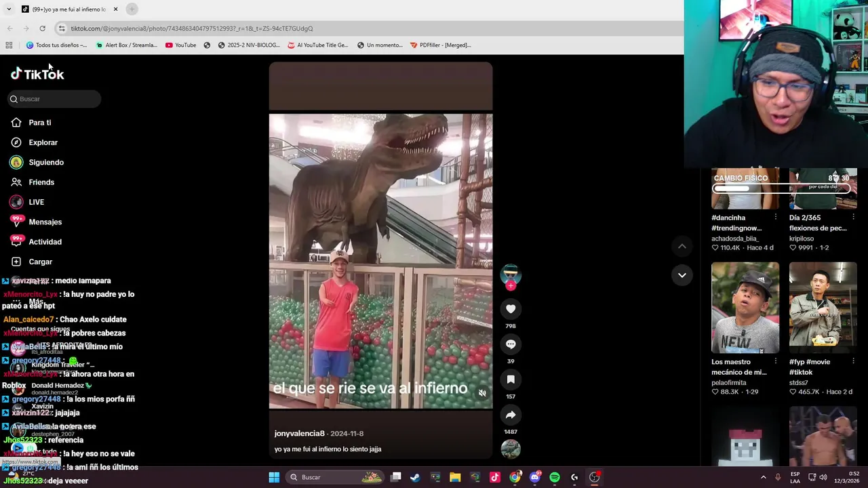The height and width of the screenshot is (488, 868).
Task: Open the Siguiendo feed
Action: [46, 162]
